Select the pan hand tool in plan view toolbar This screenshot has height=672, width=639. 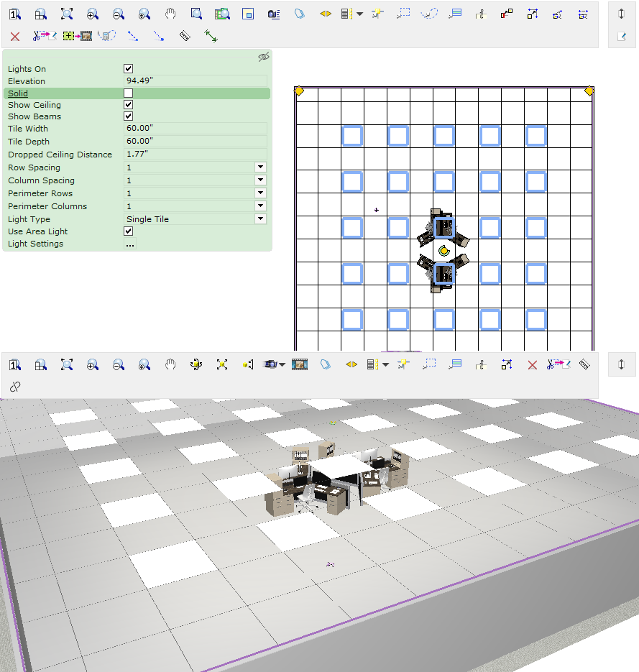tap(170, 14)
